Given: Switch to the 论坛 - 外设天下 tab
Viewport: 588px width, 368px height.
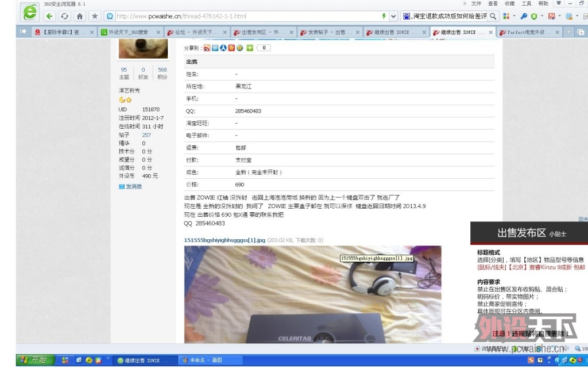Looking at the screenshot, I should [x=196, y=32].
